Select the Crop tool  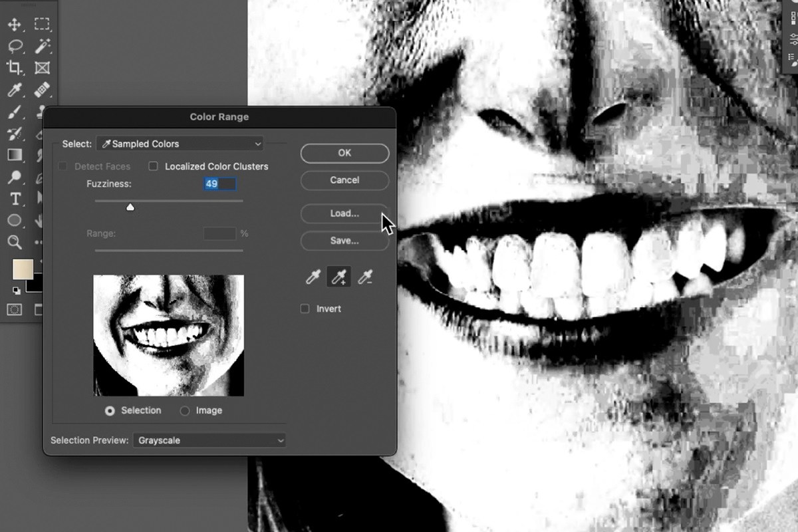(15, 67)
